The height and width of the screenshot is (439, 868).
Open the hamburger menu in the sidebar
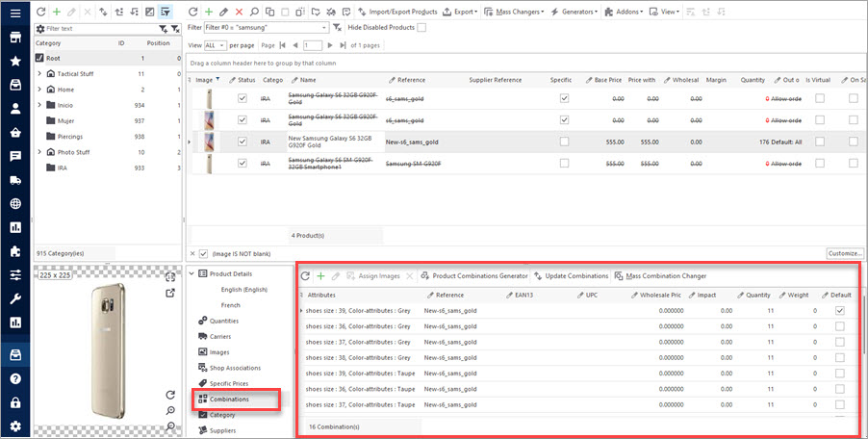[x=15, y=13]
